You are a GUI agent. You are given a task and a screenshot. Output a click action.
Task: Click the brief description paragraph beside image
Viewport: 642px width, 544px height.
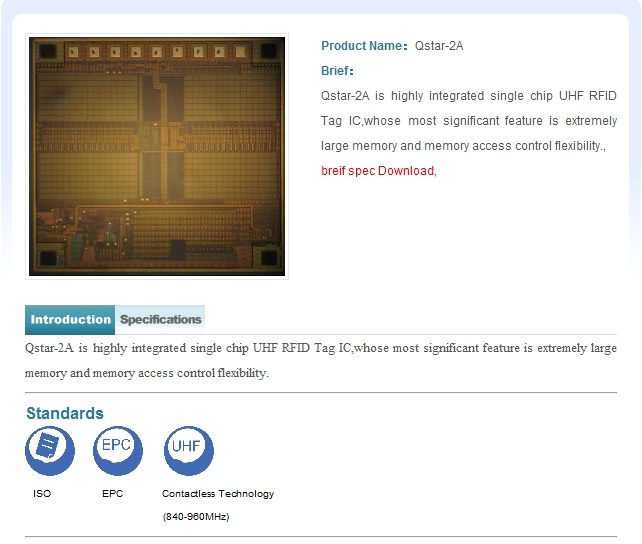click(469, 121)
